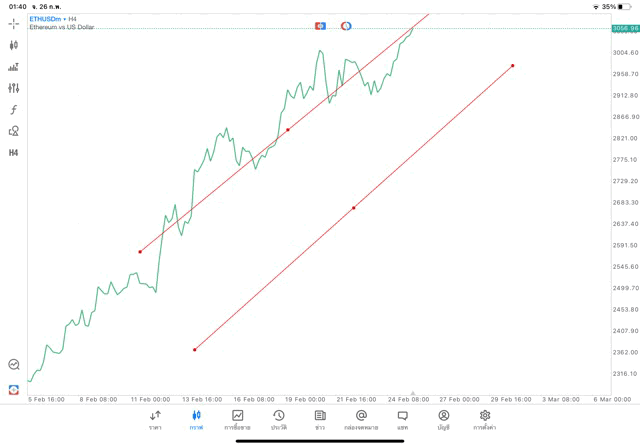The image size is (640, 447).
Task: Open the indicators icon in sidebar
Action: 14,67
